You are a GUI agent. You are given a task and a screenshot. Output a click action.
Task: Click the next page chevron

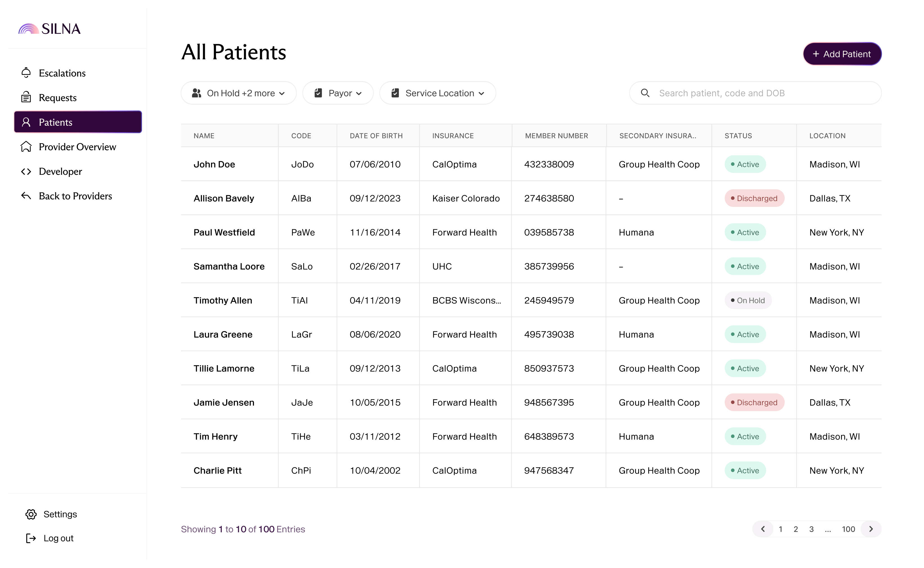871,529
